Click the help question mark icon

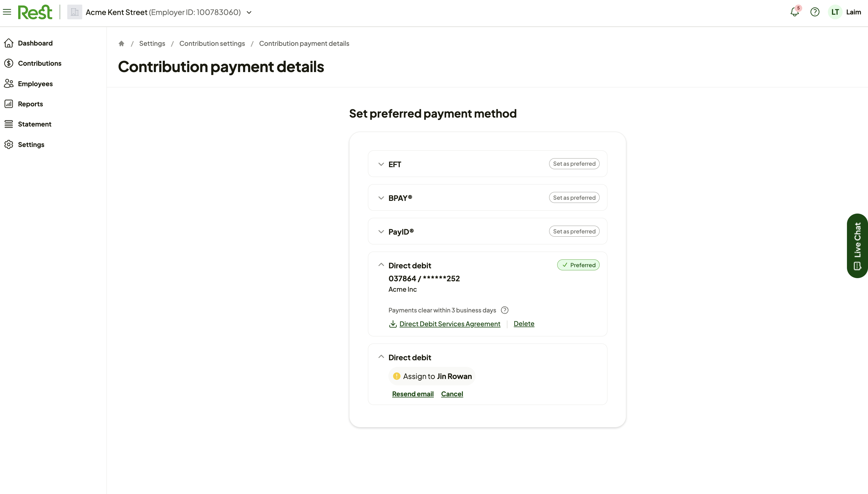815,12
